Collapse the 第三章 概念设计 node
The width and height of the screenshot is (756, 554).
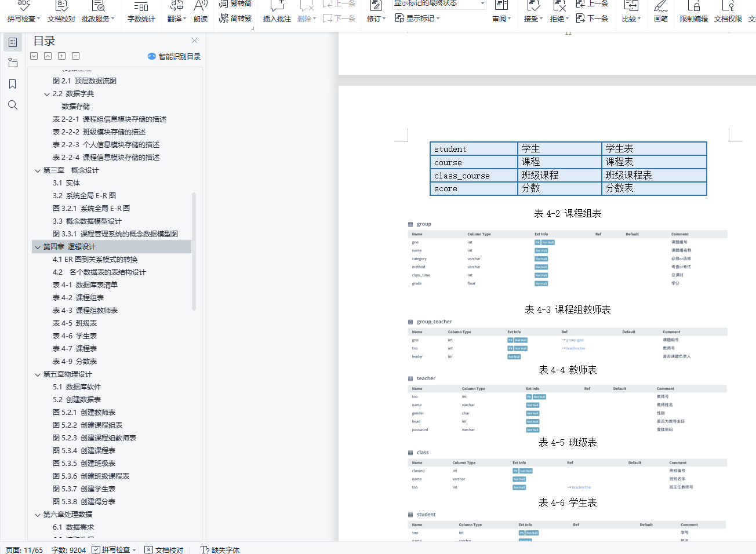pyautogui.click(x=38, y=170)
